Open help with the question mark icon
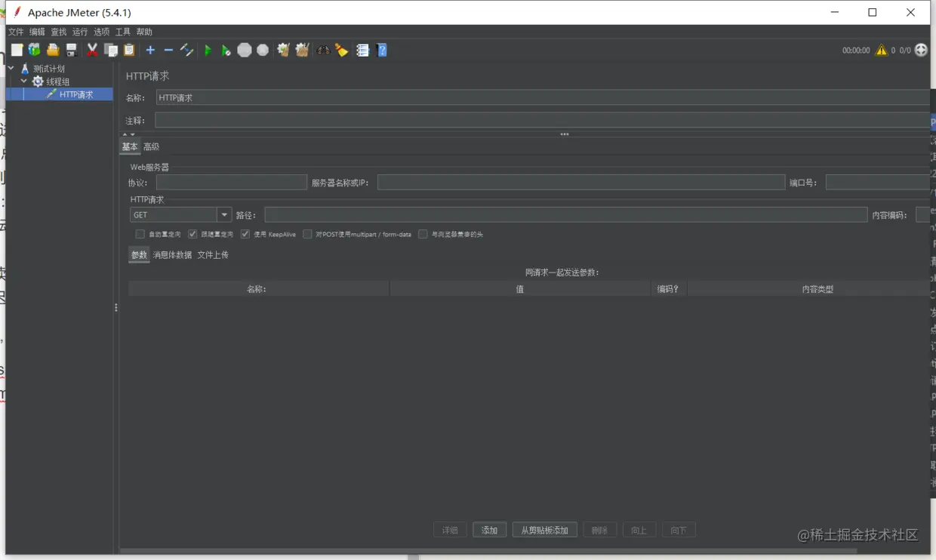 click(382, 50)
